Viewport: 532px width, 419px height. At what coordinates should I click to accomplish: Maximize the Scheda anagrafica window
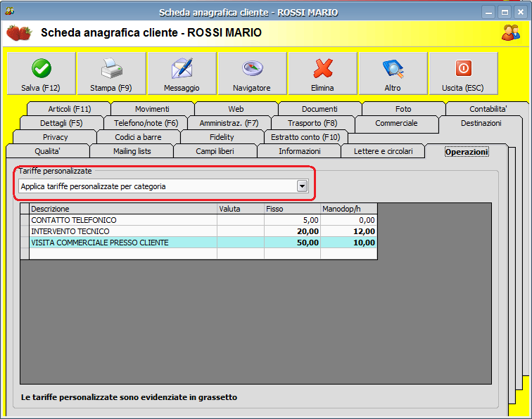pos(505,13)
